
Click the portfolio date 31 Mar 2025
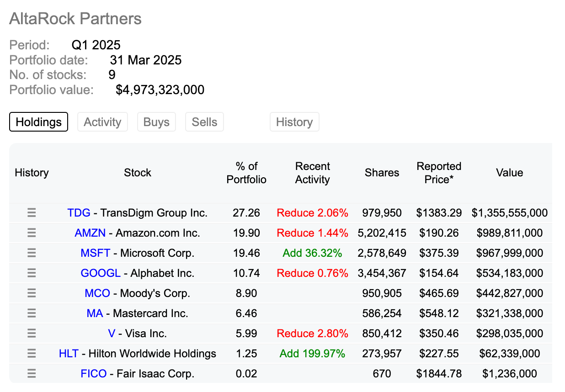click(x=146, y=60)
